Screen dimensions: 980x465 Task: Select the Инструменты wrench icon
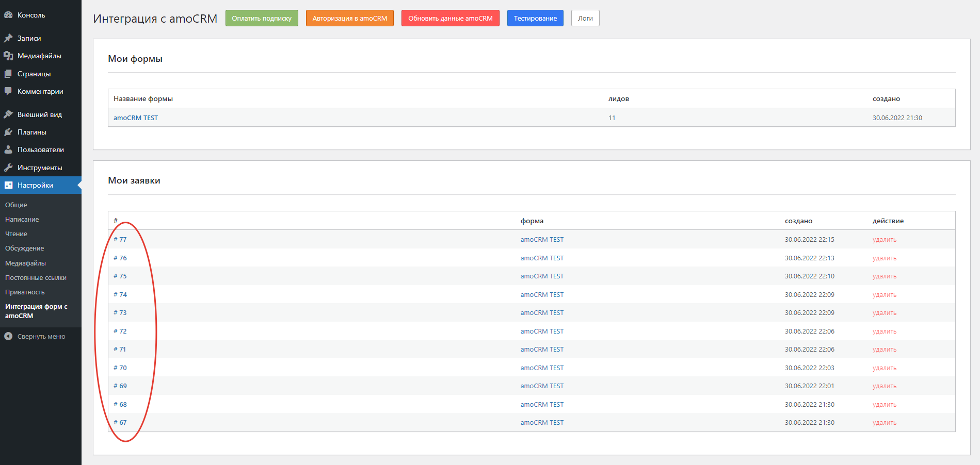coord(8,167)
